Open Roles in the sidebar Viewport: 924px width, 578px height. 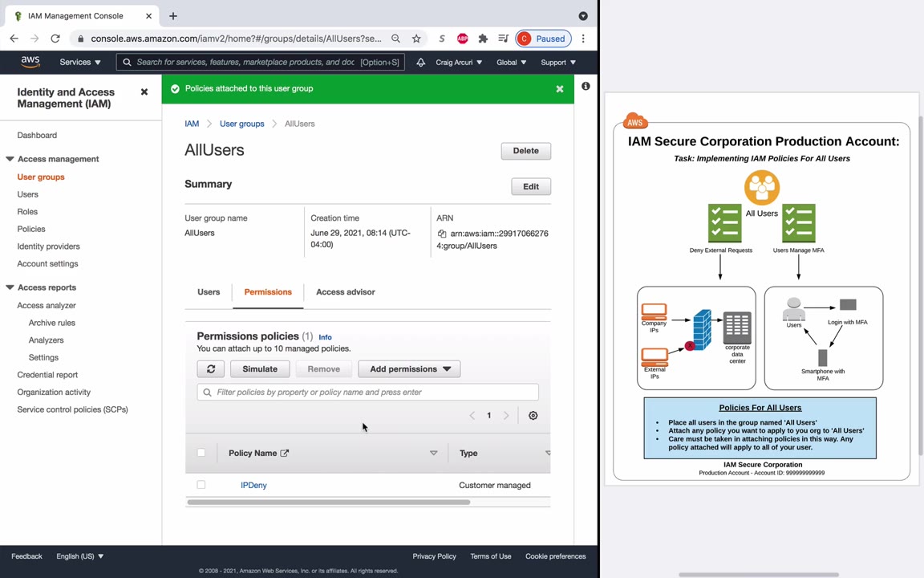coord(27,212)
